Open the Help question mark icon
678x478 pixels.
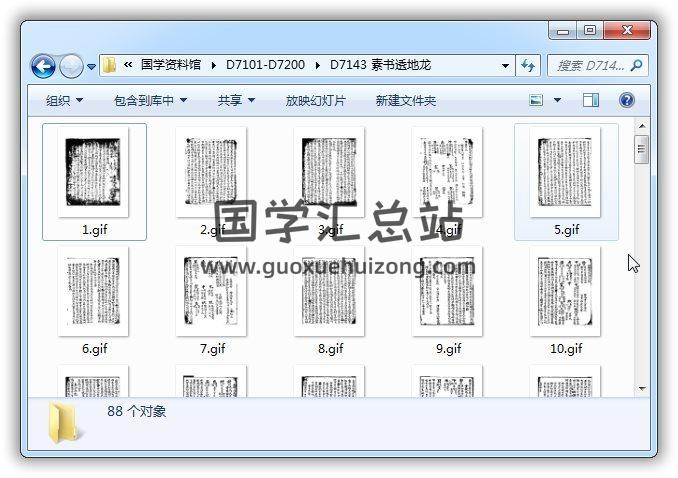point(627,100)
